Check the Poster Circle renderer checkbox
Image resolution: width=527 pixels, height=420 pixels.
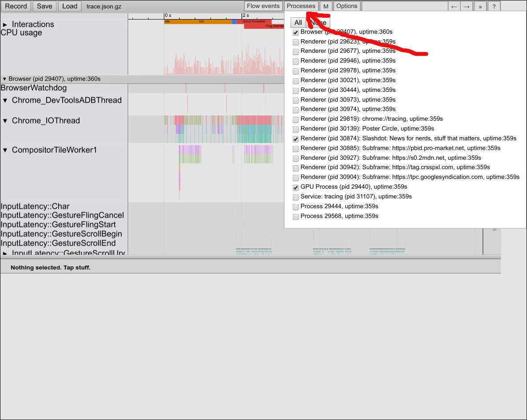click(296, 129)
